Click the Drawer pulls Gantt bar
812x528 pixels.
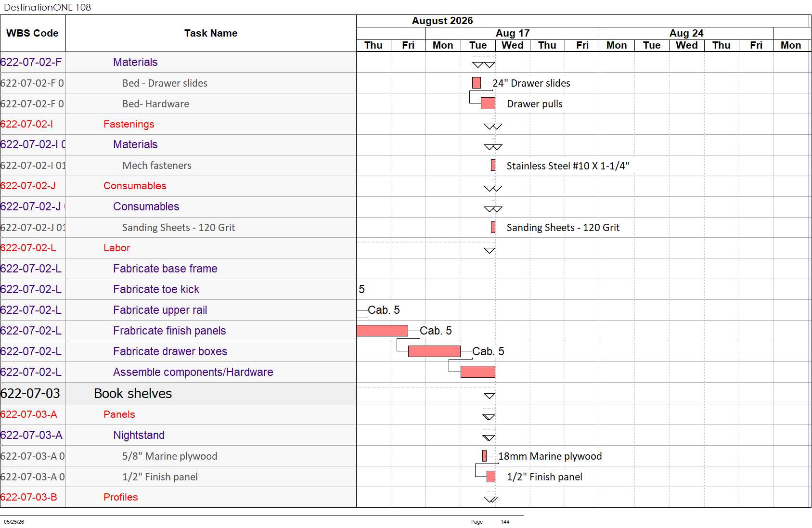point(488,103)
